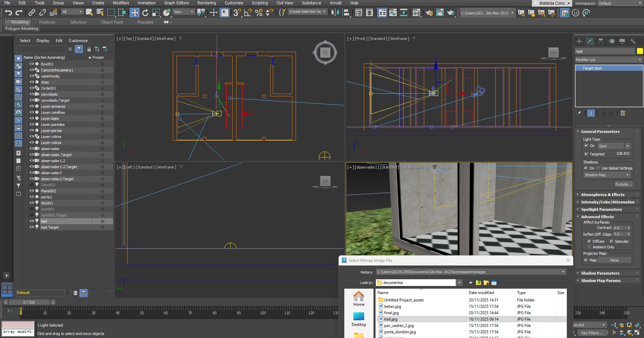Click the yellow object color swatch
The width and height of the screenshot is (644, 338).
640,51
